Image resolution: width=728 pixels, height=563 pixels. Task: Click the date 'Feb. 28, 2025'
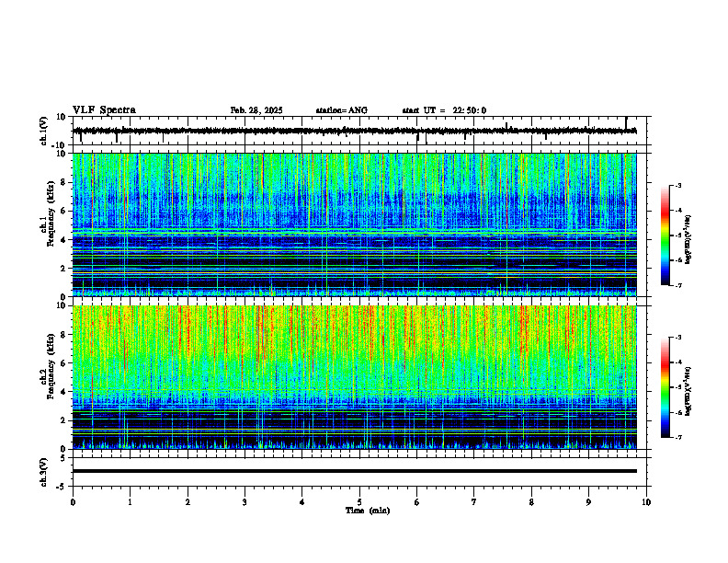tap(256, 110)
